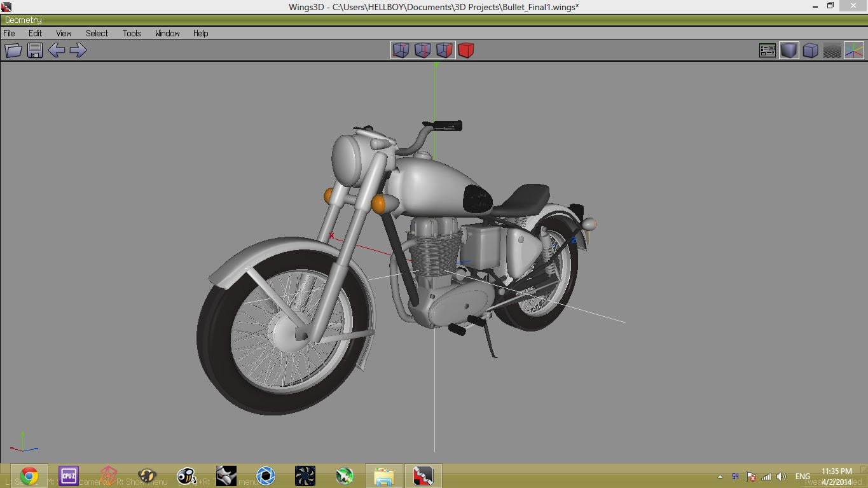Expand the Select menu

[x=97, y=33]
